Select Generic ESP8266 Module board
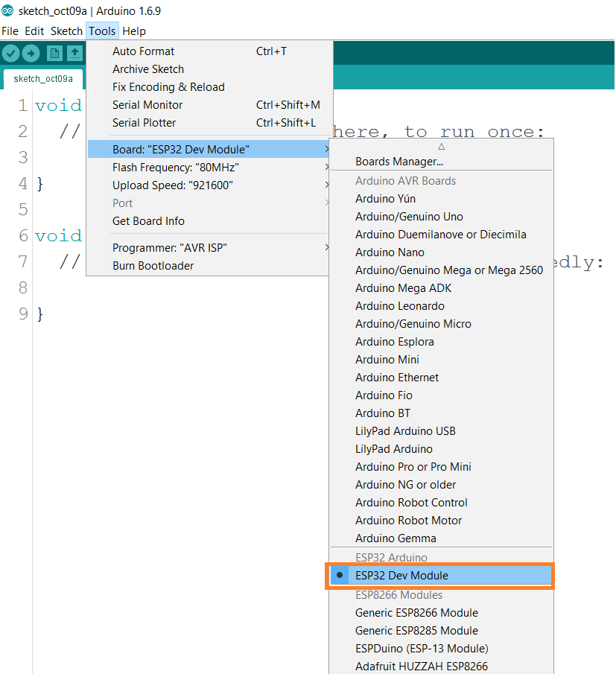The image size is (616, 674). [x=442, y=613]
